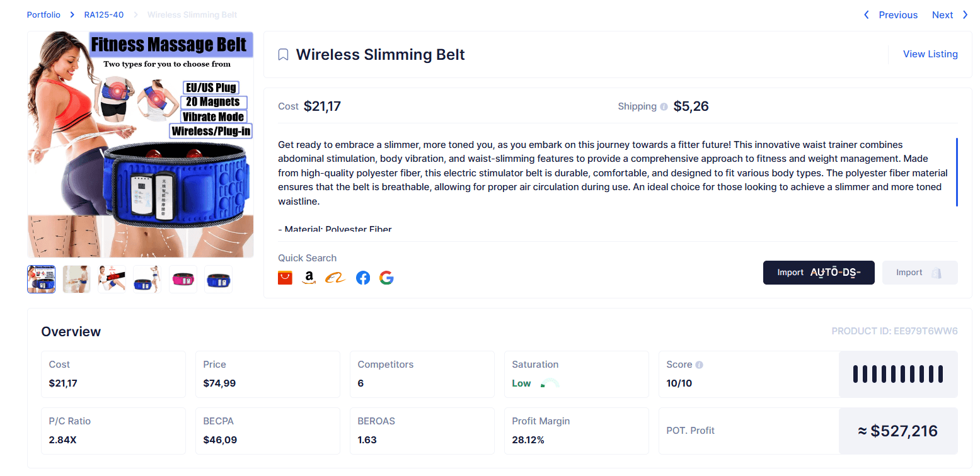Screen dimensions: 980x476
Task: Go to Previous product
Action: pyautogui.click(x=891, y=15)
